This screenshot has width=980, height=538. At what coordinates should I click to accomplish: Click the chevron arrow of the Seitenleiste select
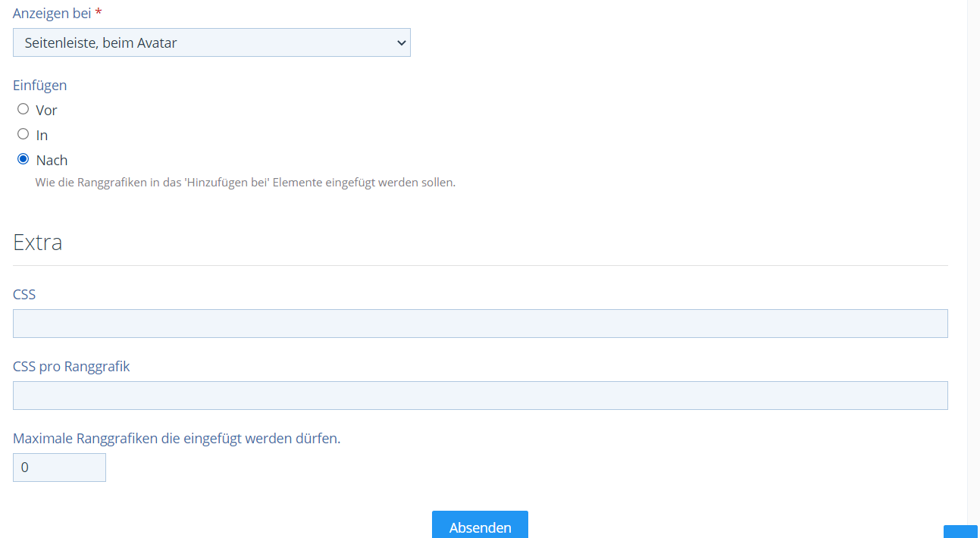coord(401,42)
